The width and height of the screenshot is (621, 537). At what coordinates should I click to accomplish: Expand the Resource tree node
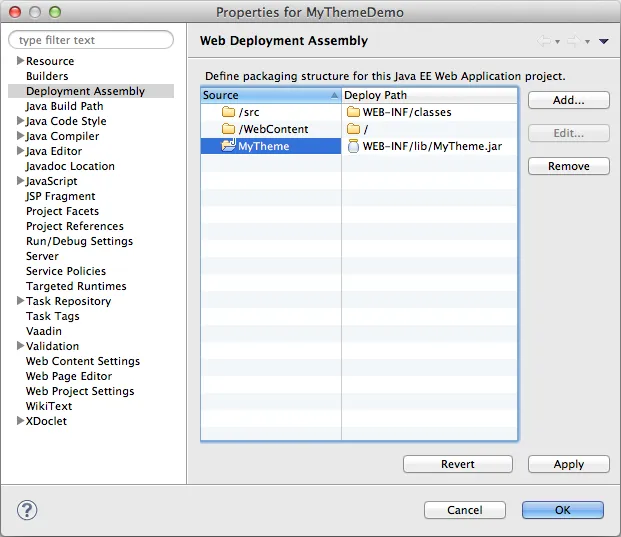(20, 61)
